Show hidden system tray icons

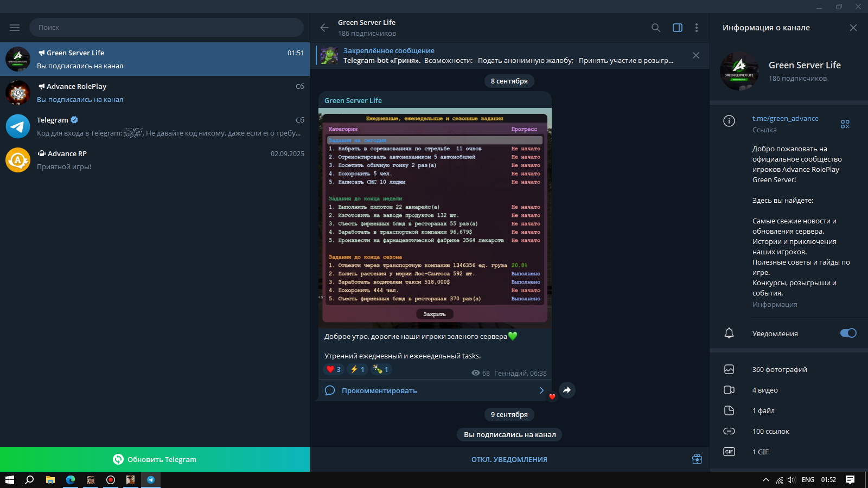tap(766, 480)
